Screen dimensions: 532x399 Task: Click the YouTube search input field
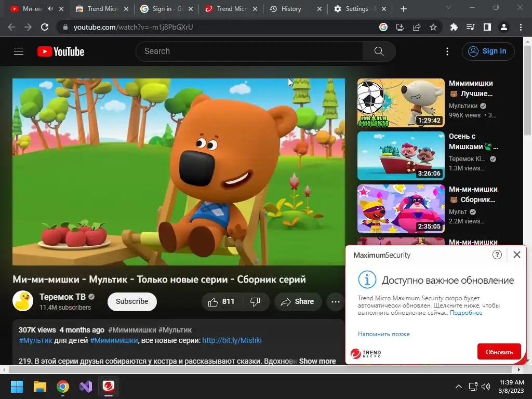[x=249, y=51]
